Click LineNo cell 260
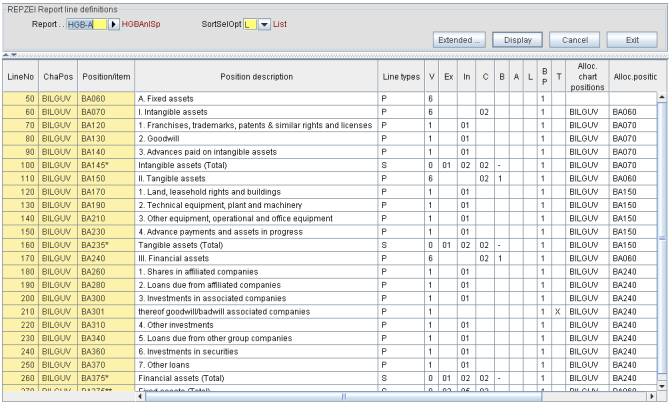669x403 pixels. pos(20,378)
